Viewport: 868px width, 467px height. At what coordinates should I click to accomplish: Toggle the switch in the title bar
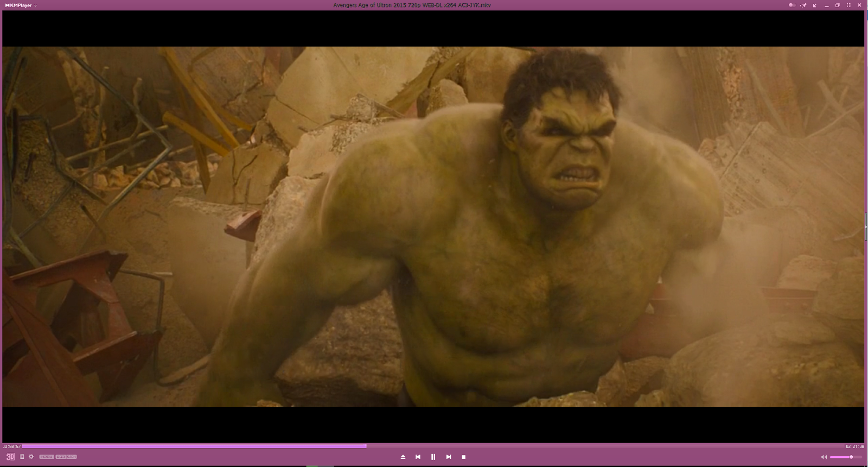pyautogui.click(x=792, y=5)
